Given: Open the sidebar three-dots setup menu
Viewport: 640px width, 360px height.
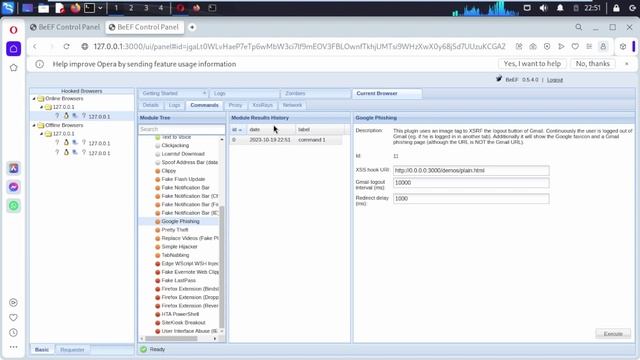Looking at the screenshot, I should [x=13, y=347].
